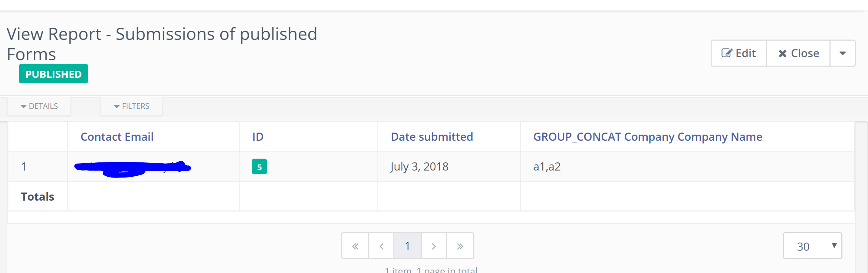Viewport: 868px width, 273px height.
Task: Sort by GROUP_CONCAT Company Name column
Action: pyautogui.click(x=647, y=137)
